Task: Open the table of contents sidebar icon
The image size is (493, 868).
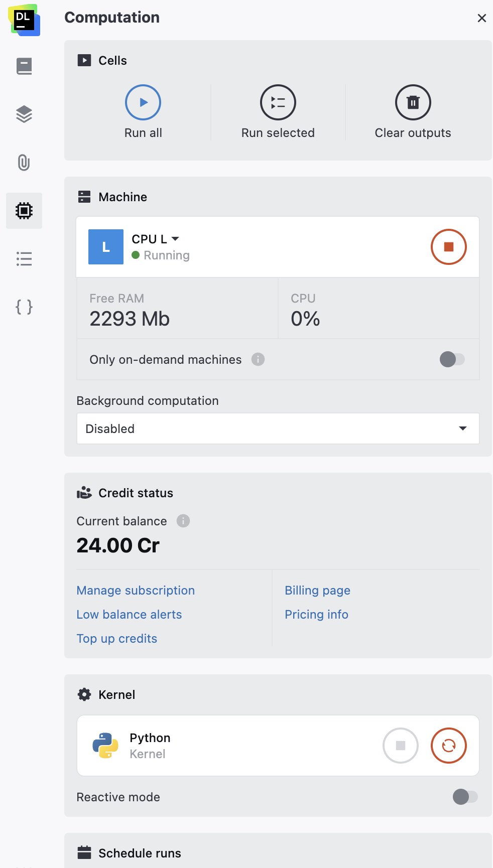Action: pyautogui.click(x=24, y=259)
